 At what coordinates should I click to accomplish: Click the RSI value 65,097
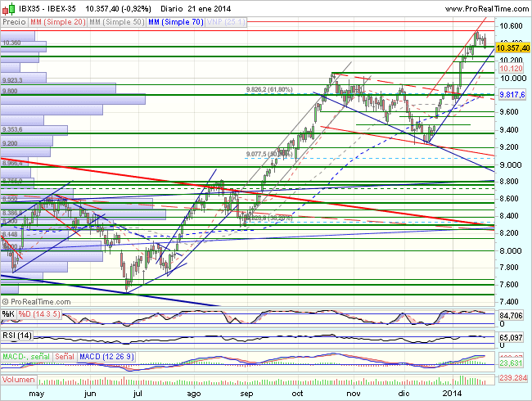click(x=511, y=338)
